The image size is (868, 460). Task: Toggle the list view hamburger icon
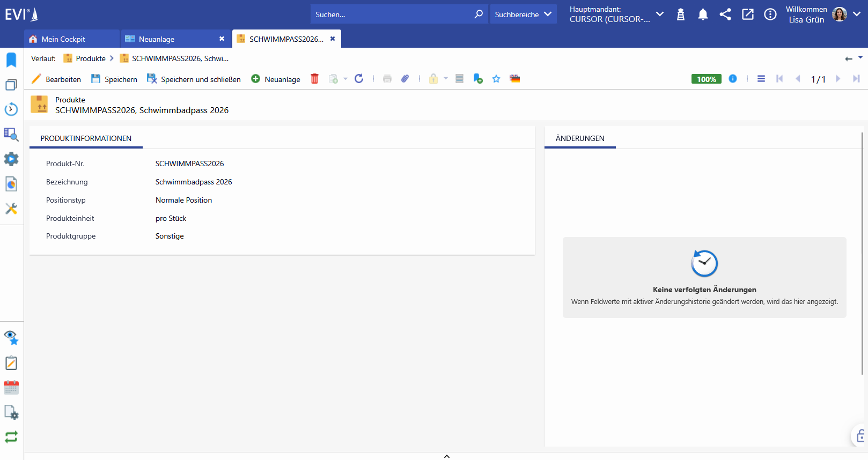click(761, 79)
